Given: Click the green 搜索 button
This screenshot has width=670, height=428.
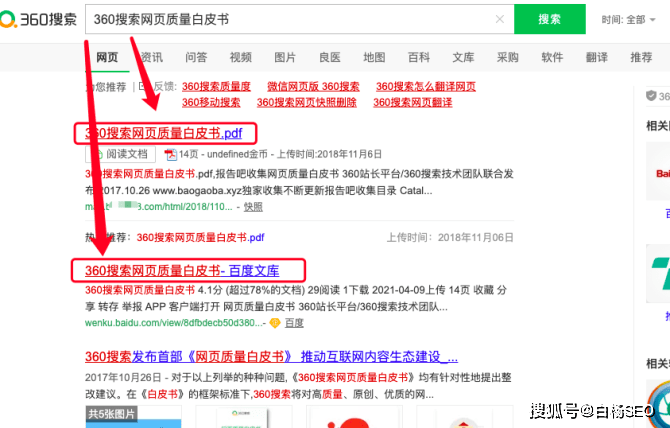Looking at the screenshot, I should (550, 19).
